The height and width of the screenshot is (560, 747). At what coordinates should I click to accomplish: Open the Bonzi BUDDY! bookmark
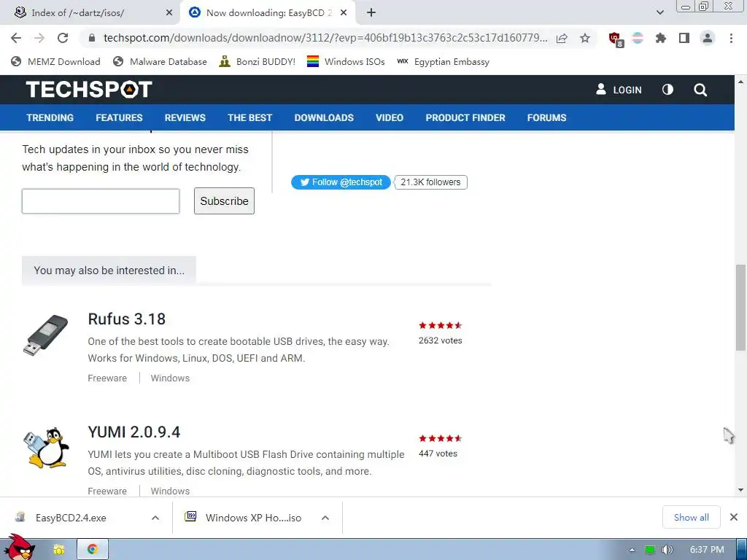coord(257,61)
